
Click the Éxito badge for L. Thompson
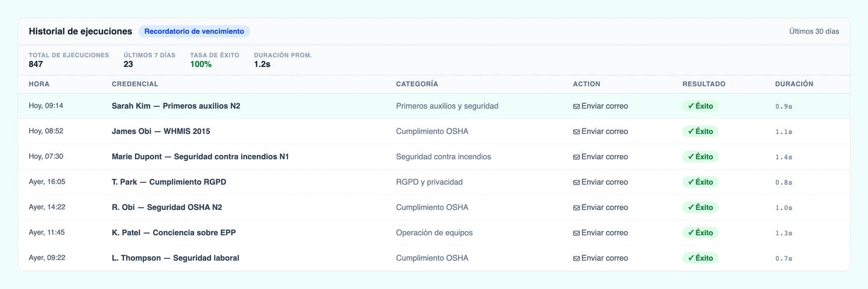700,258
